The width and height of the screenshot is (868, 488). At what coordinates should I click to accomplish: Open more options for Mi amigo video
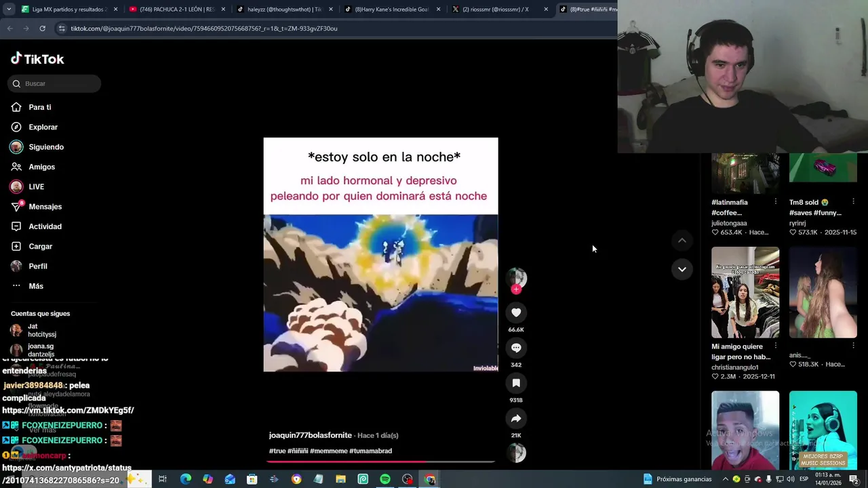tap(776, 346)
